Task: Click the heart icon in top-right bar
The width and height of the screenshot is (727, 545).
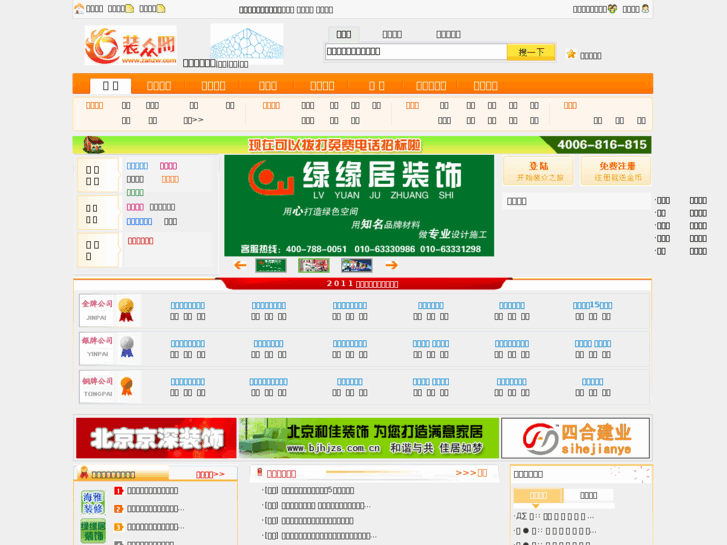Action: tap(612, 9)
